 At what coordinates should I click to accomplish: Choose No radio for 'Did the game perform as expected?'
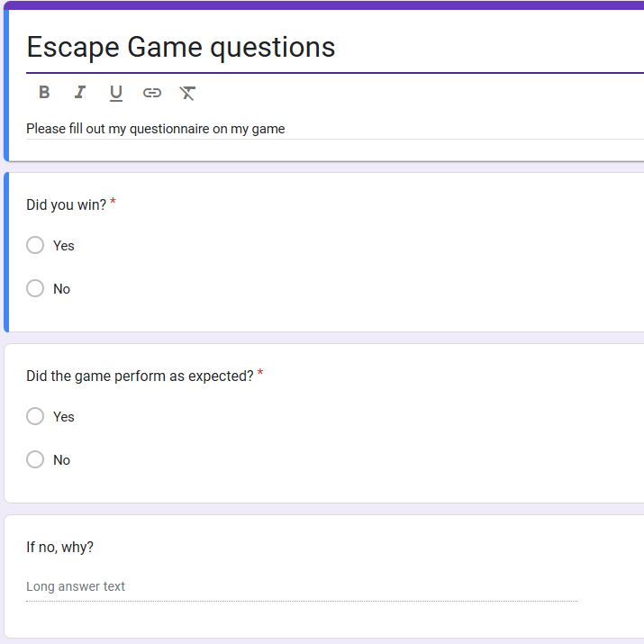pyautogui.click(x=35, y=459)
